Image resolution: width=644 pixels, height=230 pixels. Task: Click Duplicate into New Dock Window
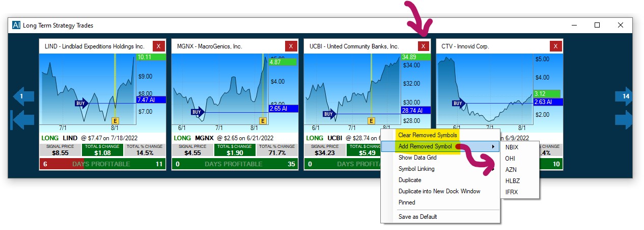point(439,191)
